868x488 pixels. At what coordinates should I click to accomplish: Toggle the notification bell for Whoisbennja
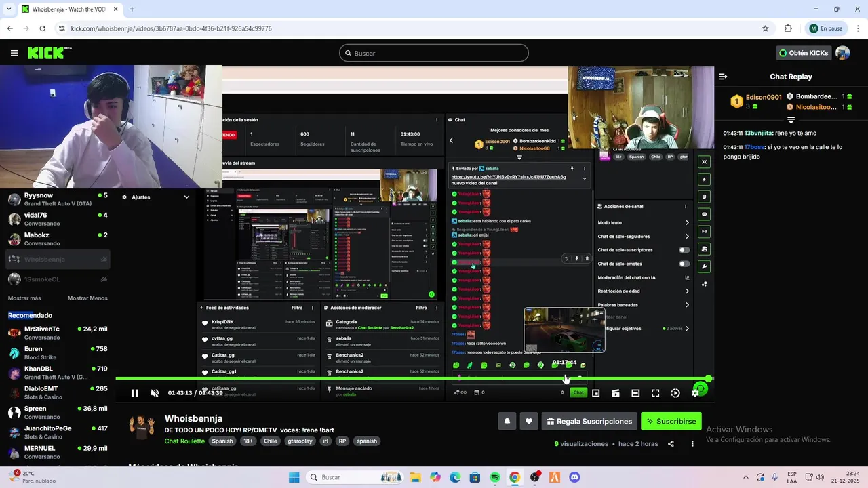click(507, 421)
